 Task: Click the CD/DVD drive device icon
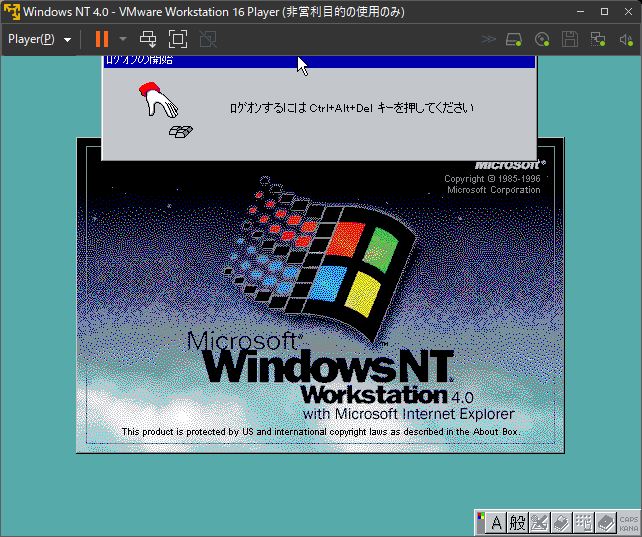542,39
